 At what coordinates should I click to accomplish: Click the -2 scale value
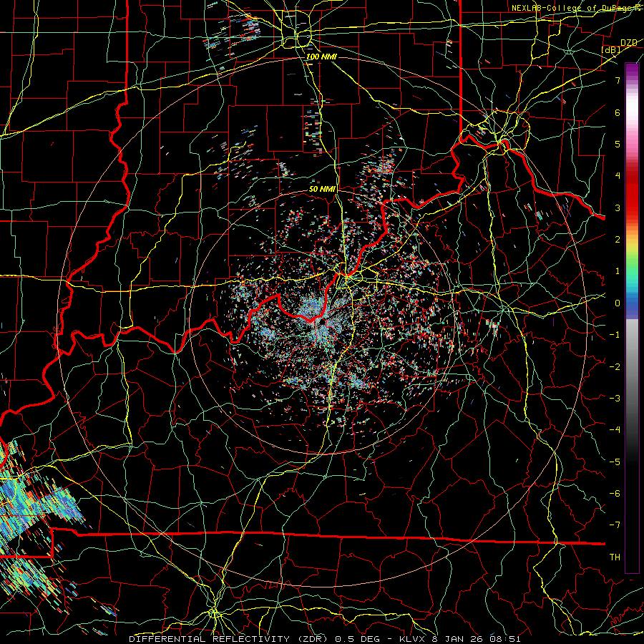tap(615, 366)
